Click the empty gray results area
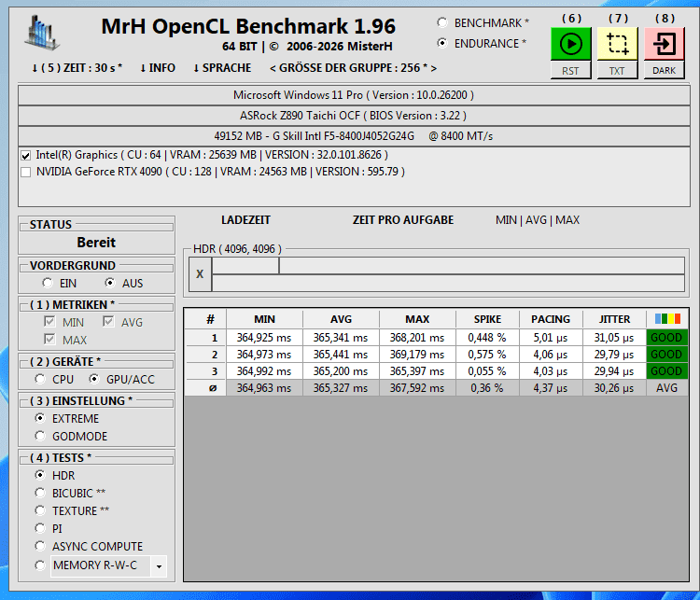Viewport: 700px width, 600px height. tap(436, 488)
